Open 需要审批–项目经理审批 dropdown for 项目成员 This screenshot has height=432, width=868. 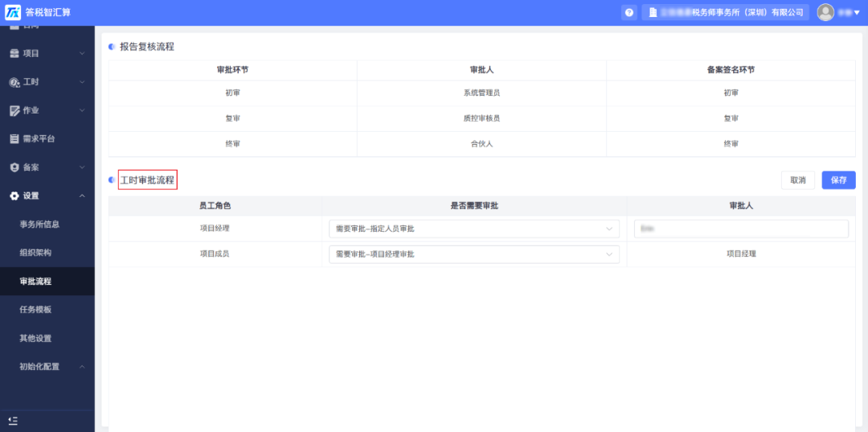click(x=474, y=254)
